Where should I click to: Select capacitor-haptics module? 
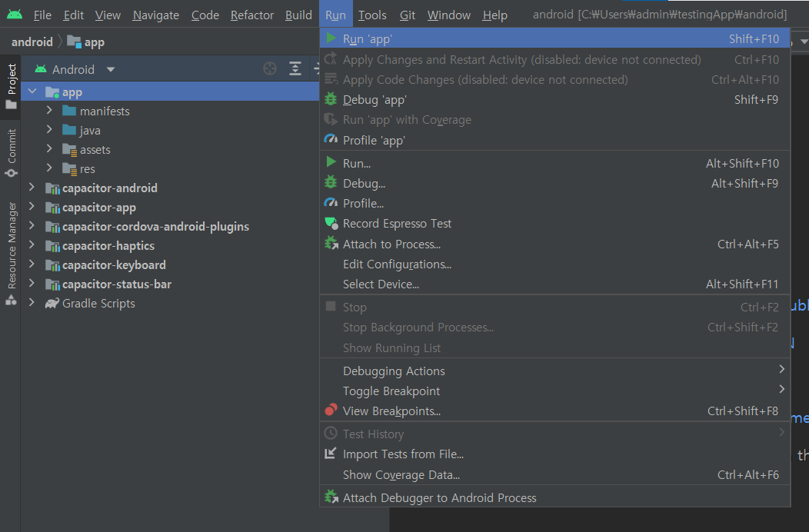tap(108, 245)
